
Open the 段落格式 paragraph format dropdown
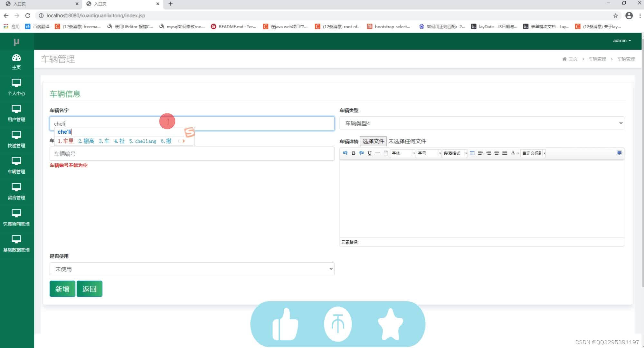coord(455,153)
